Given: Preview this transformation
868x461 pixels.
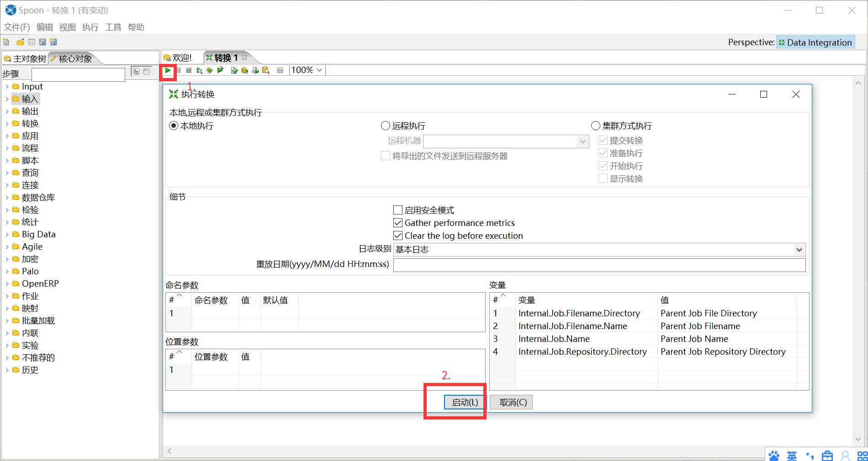Looking at the screenshot, I should point(200,71).
